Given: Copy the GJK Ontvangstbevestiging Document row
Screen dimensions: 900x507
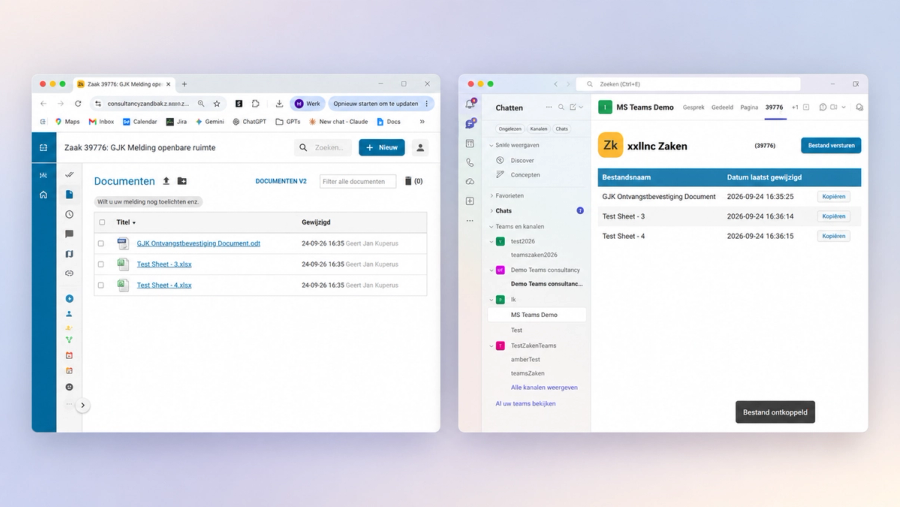Looking at the screenshot, I should [x=833, y=196].
